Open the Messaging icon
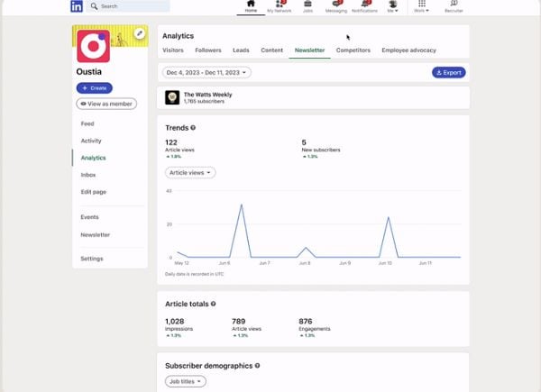Screen dimensions: 541x392 click(336, 7)
